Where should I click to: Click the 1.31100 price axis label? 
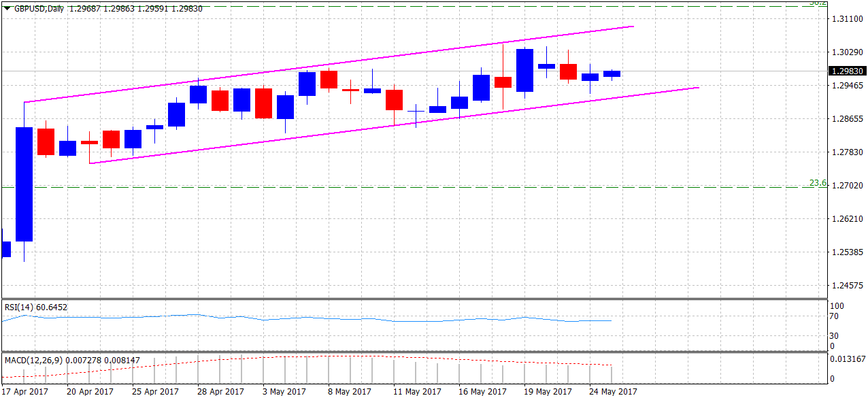pyautogui.click(x=846, y=19)
